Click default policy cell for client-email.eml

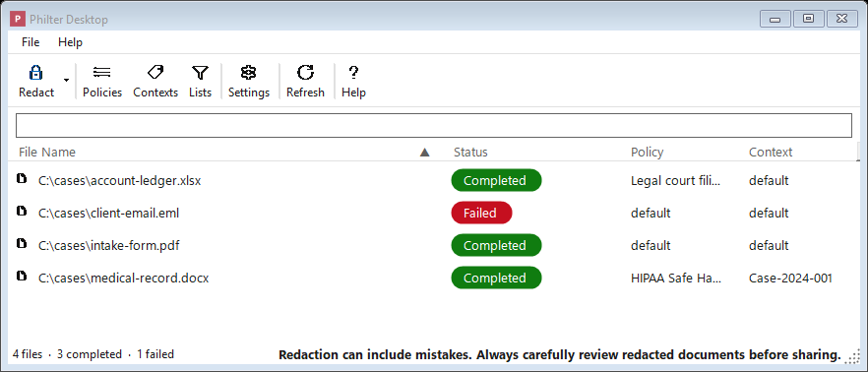(x=651, y=214)
